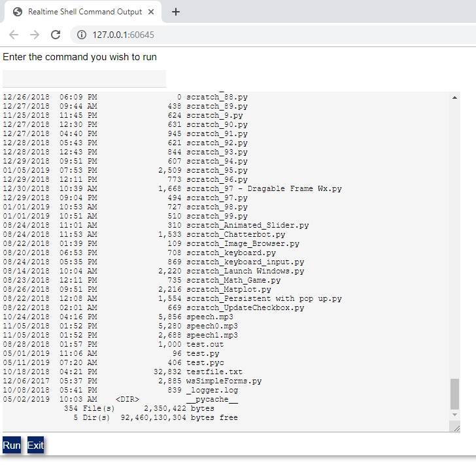Viewport: 476px width, 471px height.
Task: Click the globe favicon on the tab
Action: point(18,12)
